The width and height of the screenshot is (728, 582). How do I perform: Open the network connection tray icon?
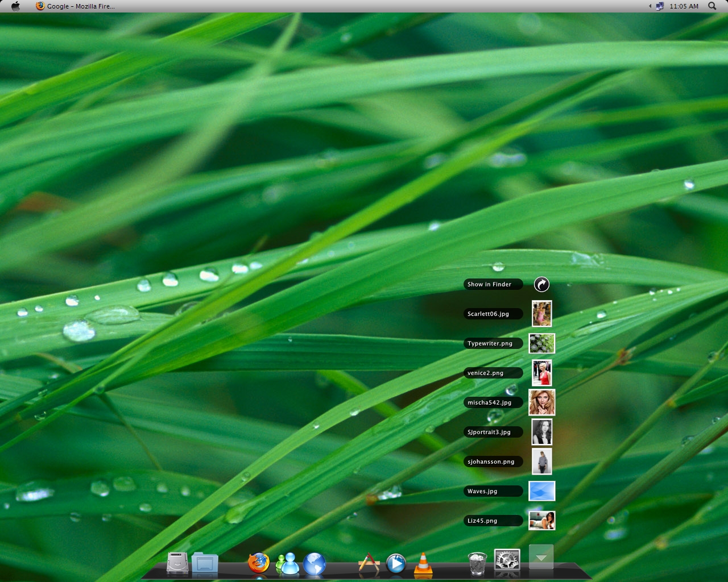tap(660, 6)
